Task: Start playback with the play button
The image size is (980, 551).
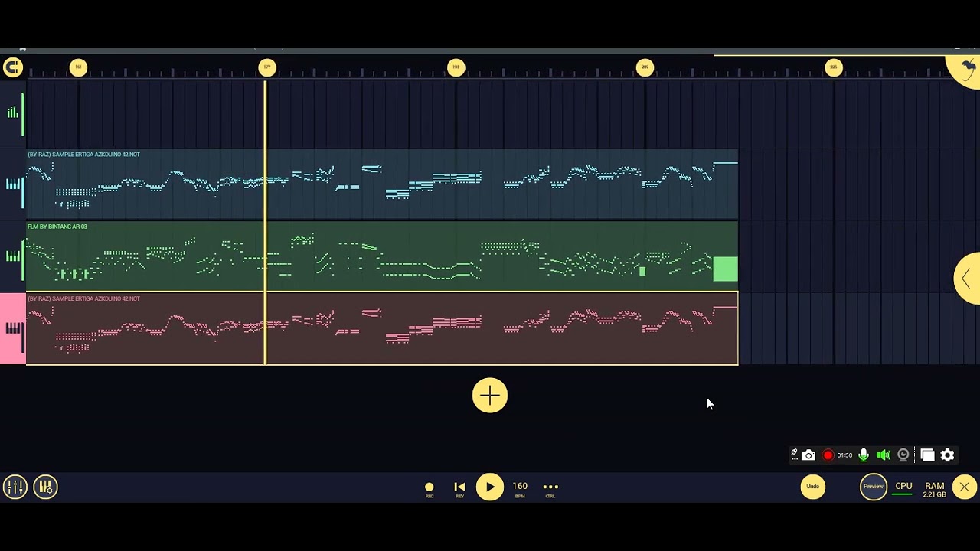Action: tap(490, 487)
